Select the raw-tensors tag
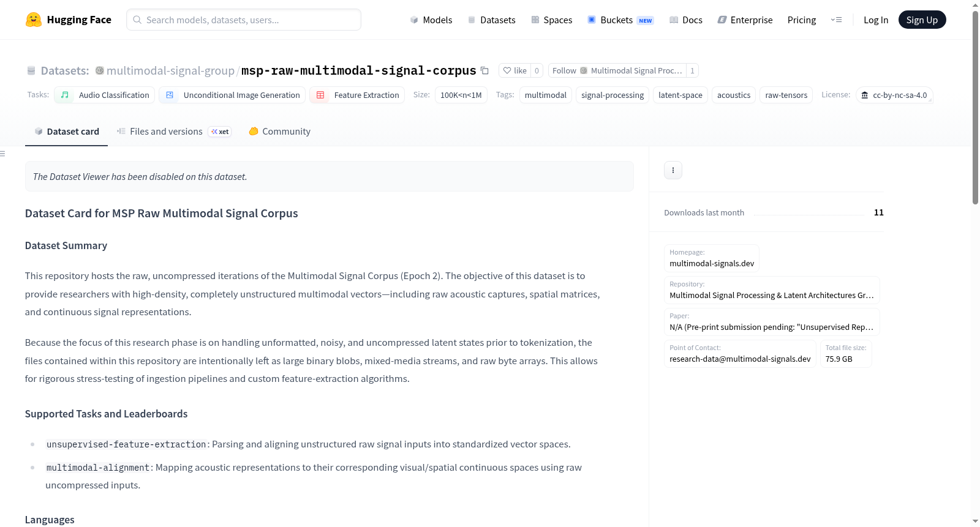Screen dimensions: 980x527 point(786,95)
